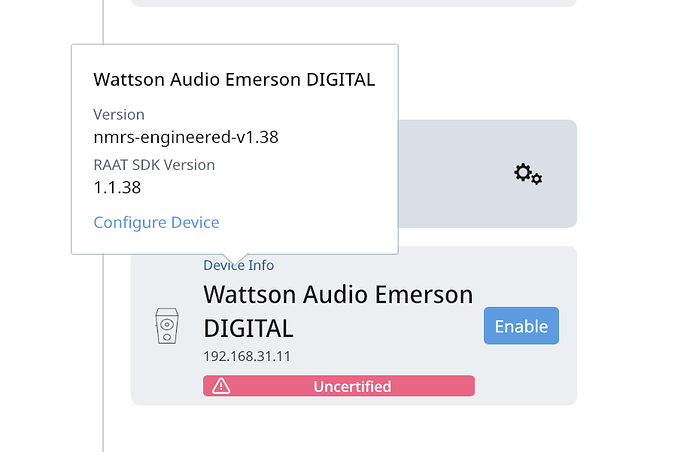This screenshot has width=690, height=452.
Task: Click the speaker icon beside Wattson Audio Emerson
Action: coord(167,326)
